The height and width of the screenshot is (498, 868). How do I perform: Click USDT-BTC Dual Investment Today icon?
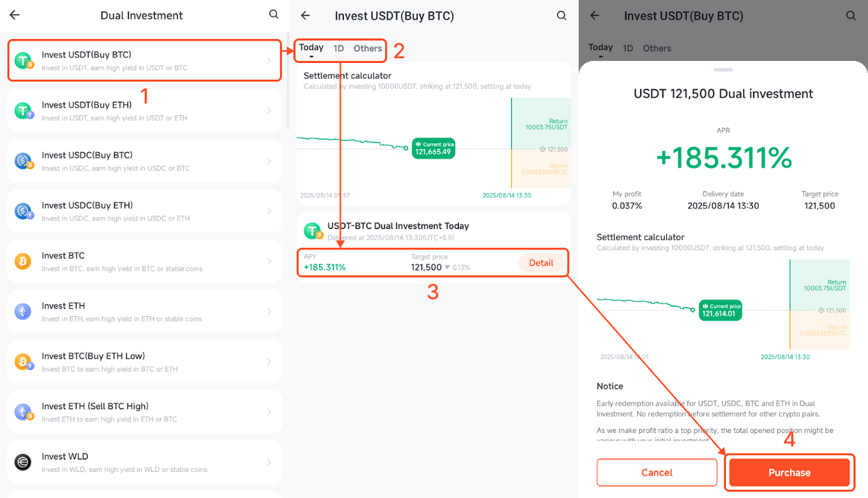point(313,231)
